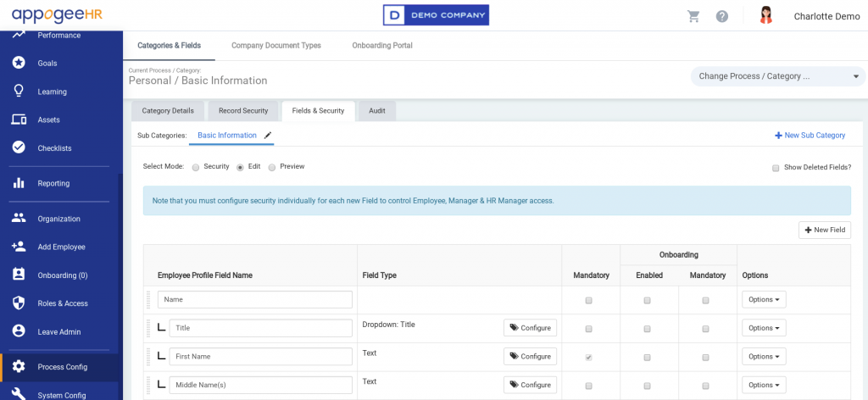
Task: Click the Process Config gear icon
Action: coord(19,367)
